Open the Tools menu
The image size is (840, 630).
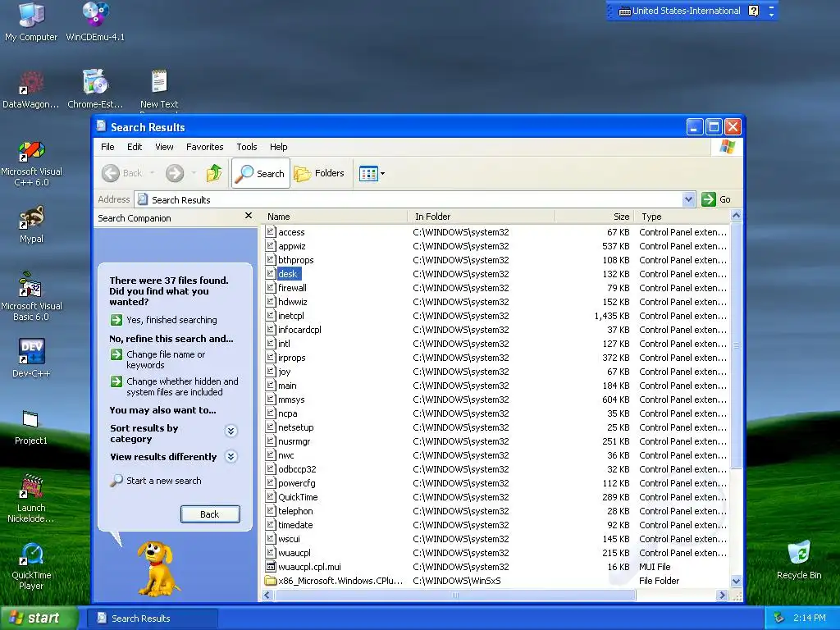(247, 147)
